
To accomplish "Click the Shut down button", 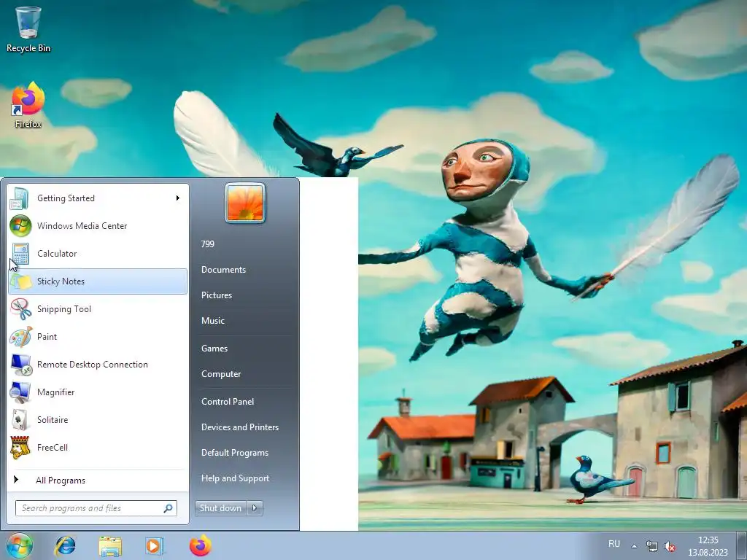I will 220,508.
